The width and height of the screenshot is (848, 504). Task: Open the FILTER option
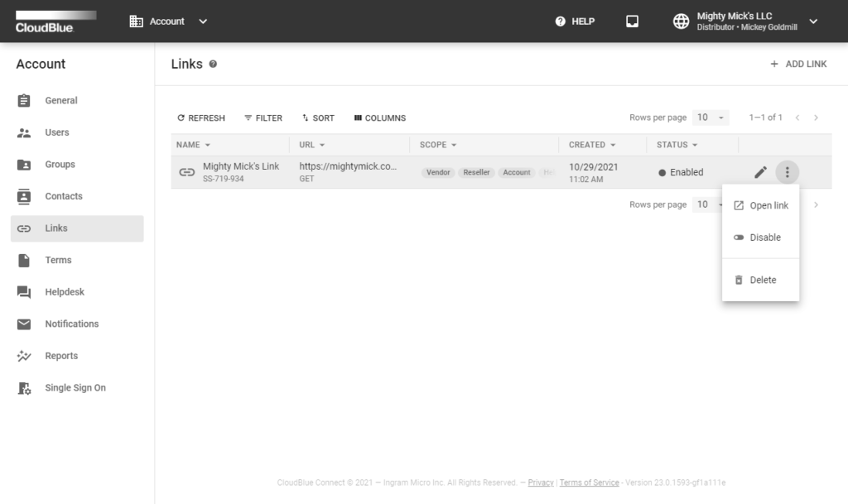(263, 118)
